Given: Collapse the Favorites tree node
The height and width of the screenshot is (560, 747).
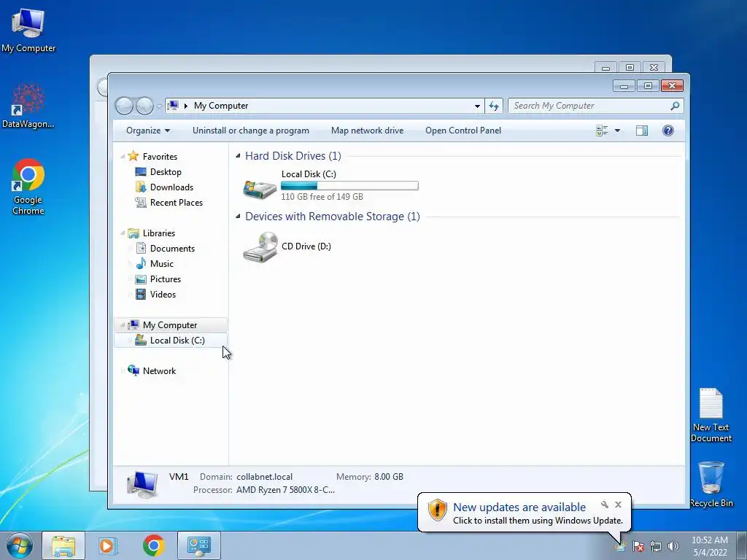Looking at the screenshot, I should [x=123, y=157].
